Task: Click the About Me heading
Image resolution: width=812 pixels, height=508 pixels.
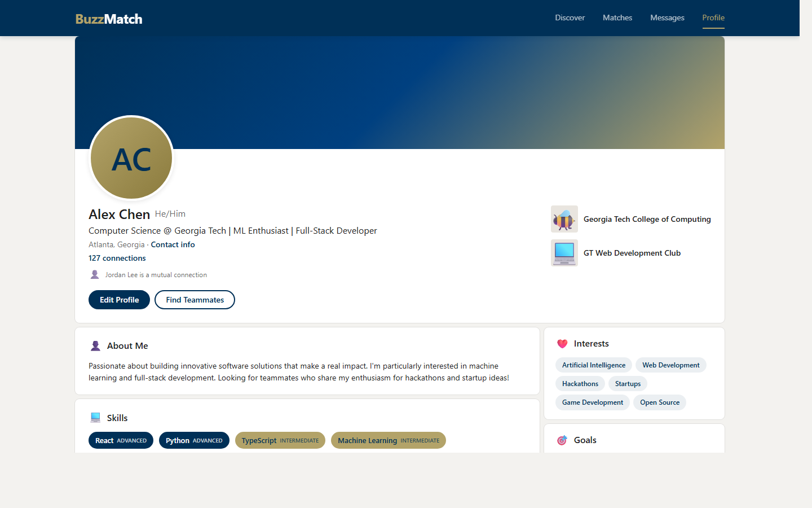Action: (x=127, y=346)
